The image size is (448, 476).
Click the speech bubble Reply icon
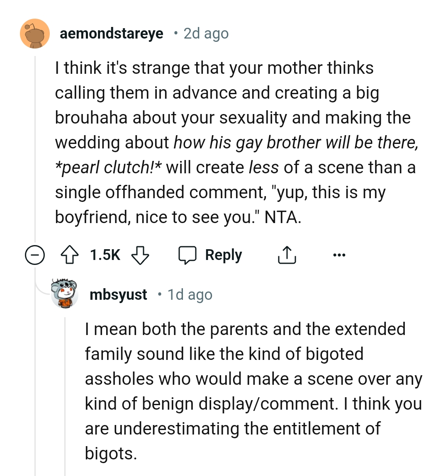[x=187, y=255]
